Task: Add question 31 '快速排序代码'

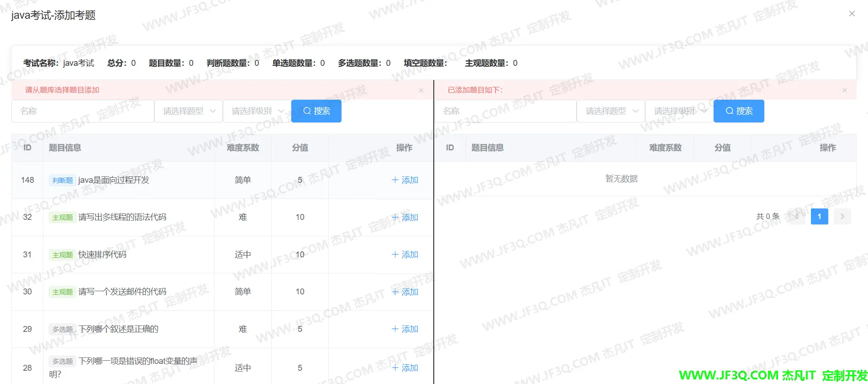Action: coord(405,255)
